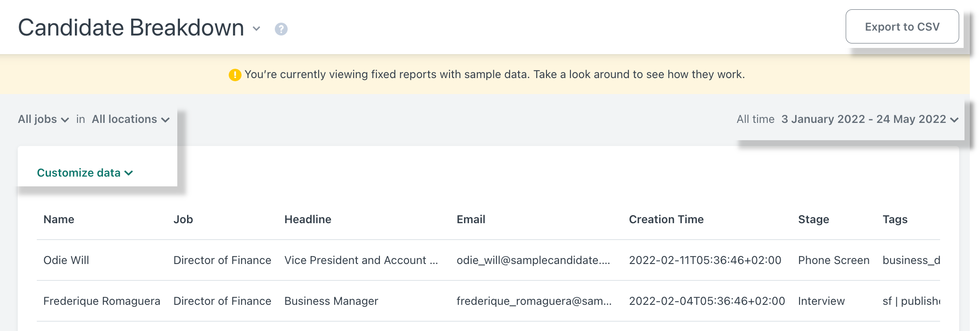
Task: Click the All time label
Action: (755, 119)
